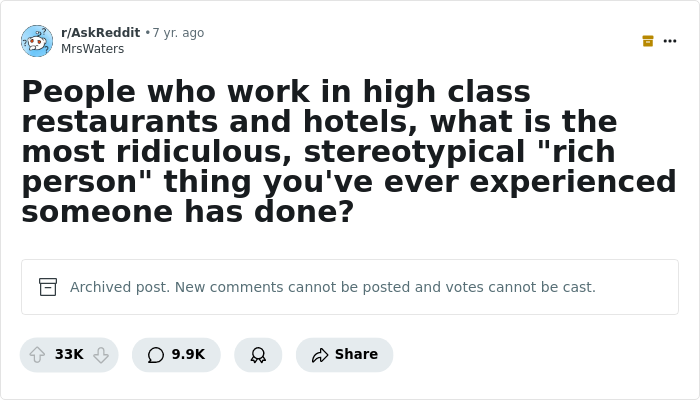
Task: Visit MrsWaters user profile
Action: (92, 49)
